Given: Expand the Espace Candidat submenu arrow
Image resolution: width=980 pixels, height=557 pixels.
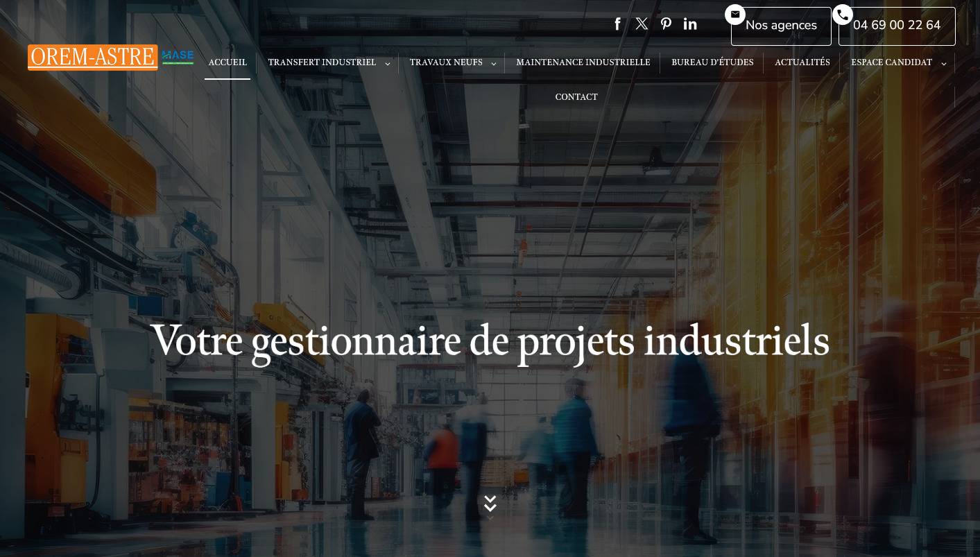Looking at the screenshot, I should point(944,64).
